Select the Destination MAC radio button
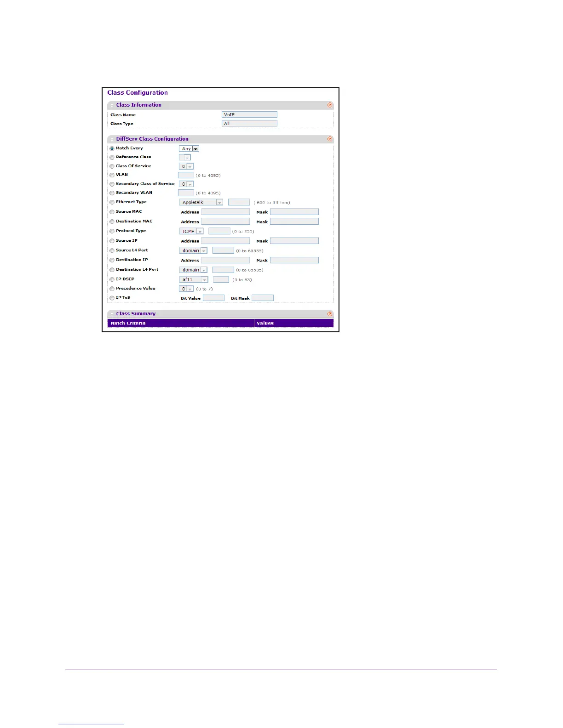This screenshot has height=728, width=563. coord(112,222)
